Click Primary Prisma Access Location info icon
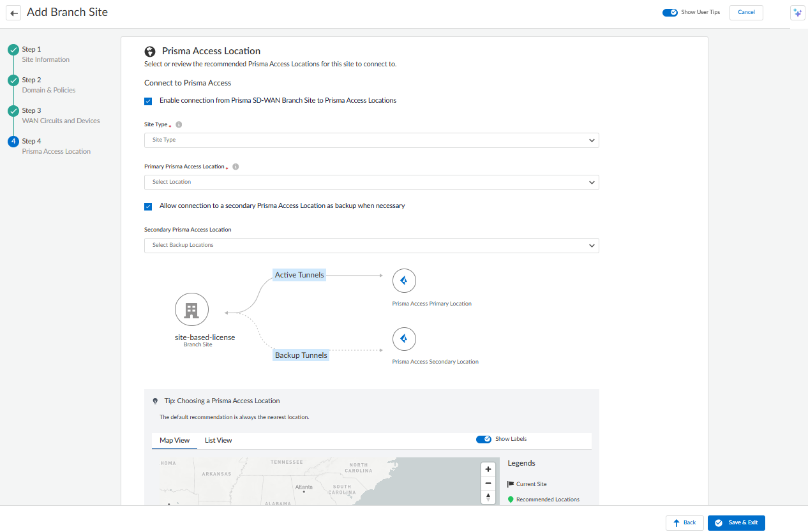The height and width of the screenshot is (532, 808). (236, 166)
